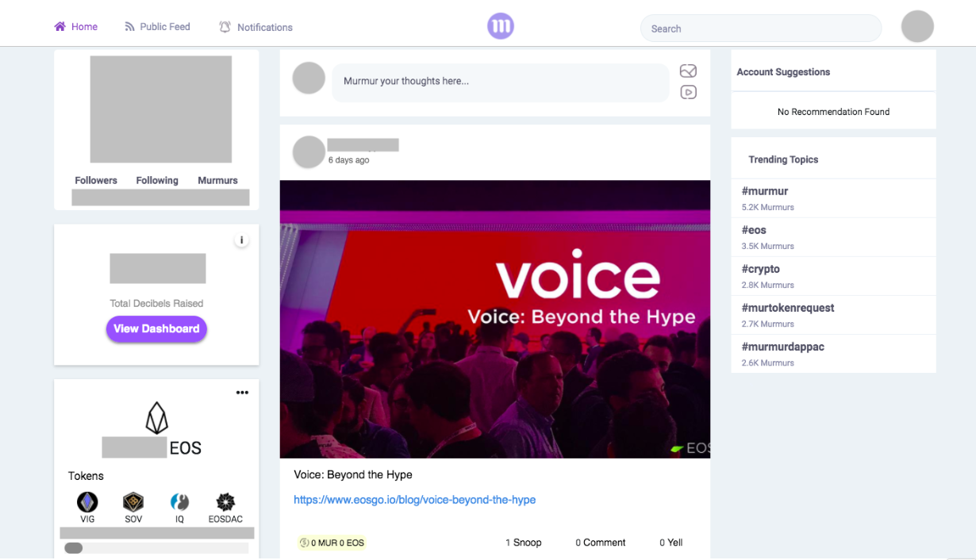Viewport: 976px width, 560px height.
Task: Click Total Decibels Raised label
Action: click(156, 303)
